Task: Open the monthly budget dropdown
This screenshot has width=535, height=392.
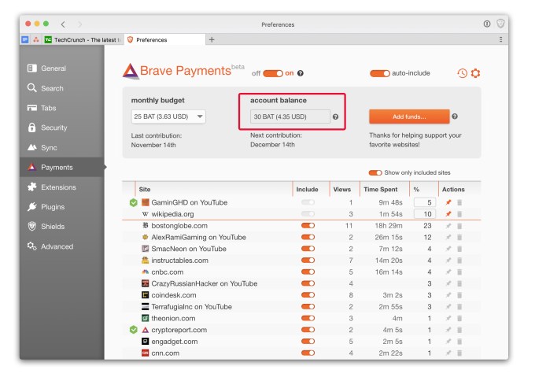Action: 168,116
